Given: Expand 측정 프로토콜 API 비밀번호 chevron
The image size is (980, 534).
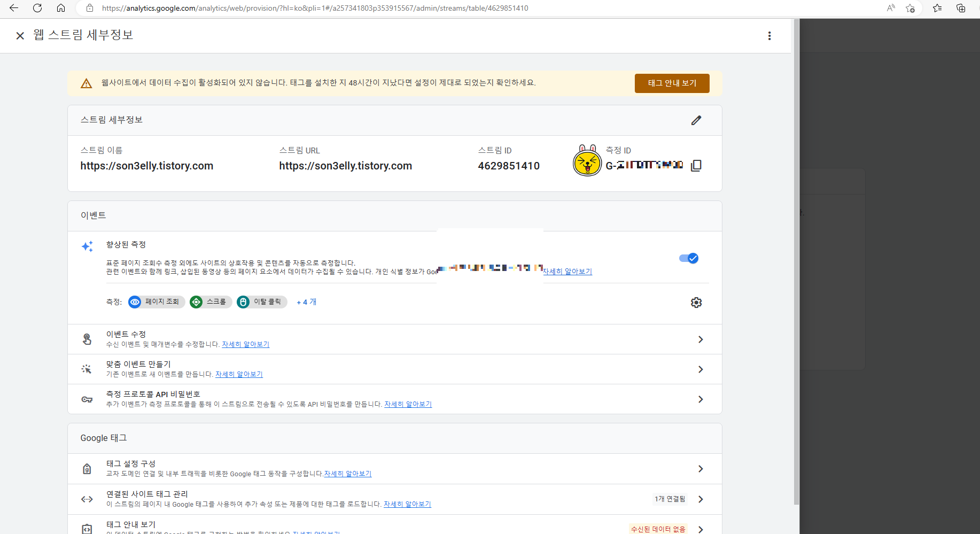Looking at the screenshot, I should click(x=701, y=399).
